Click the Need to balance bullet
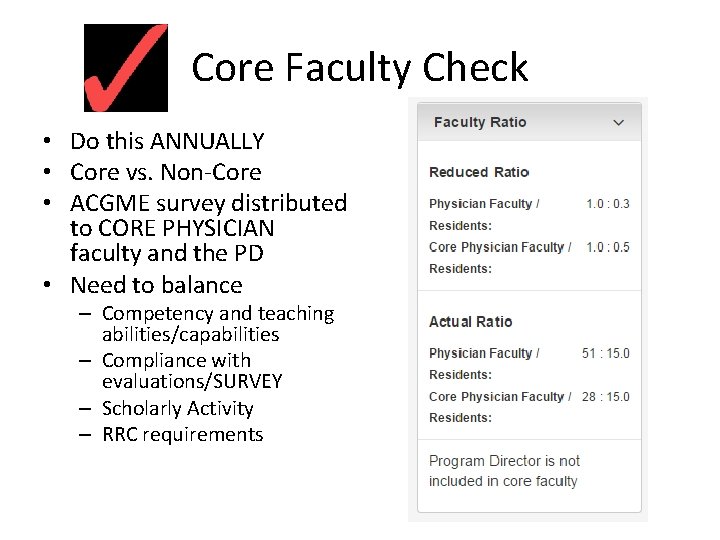 pyautogui.click(x=156, y=285)
